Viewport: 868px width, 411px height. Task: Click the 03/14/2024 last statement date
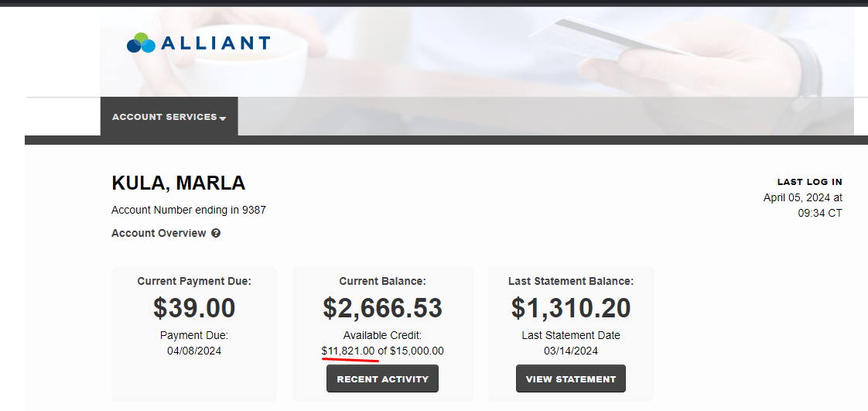tap(571, 351)
